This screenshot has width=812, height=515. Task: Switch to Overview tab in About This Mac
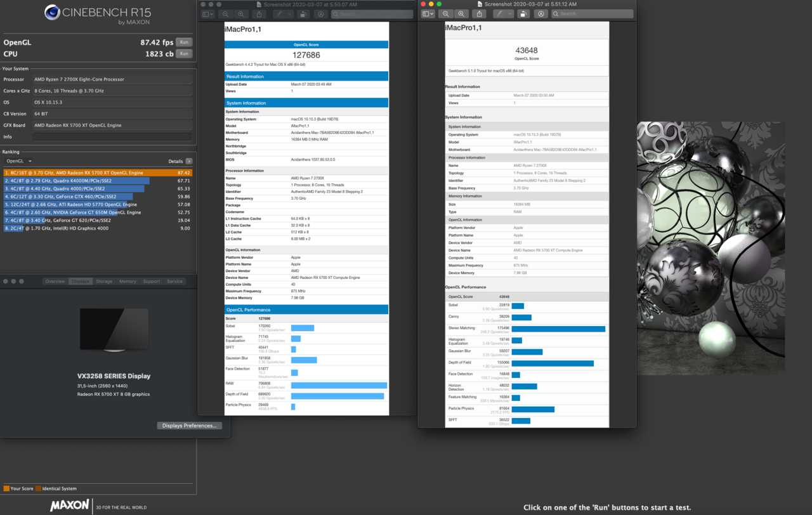55,281
